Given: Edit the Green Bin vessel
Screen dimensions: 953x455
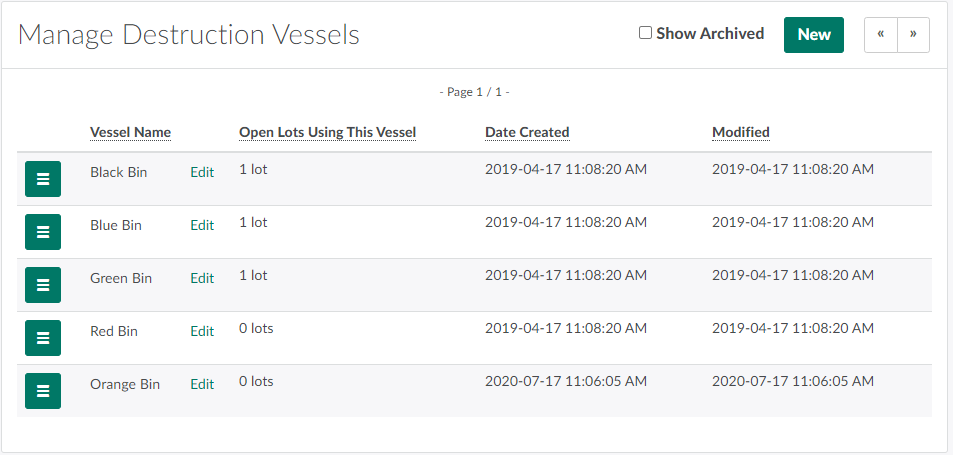Looking at the screenshot, I should point(202,278).
